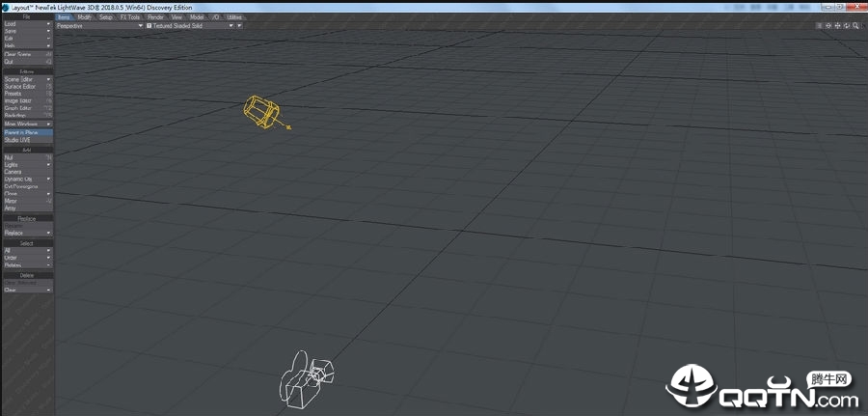868x416 pixels.
Task: Click the viewport grid options icon
Action: [819, 25]
